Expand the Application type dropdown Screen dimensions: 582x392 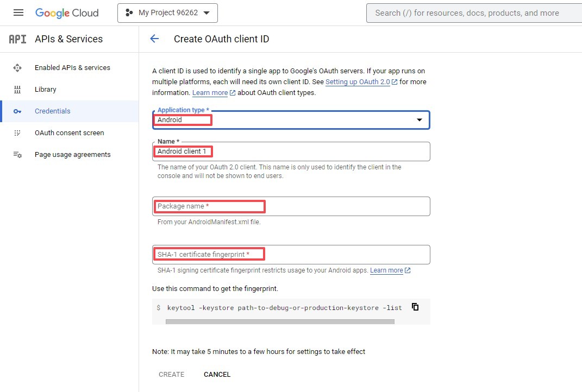[419, 120]
